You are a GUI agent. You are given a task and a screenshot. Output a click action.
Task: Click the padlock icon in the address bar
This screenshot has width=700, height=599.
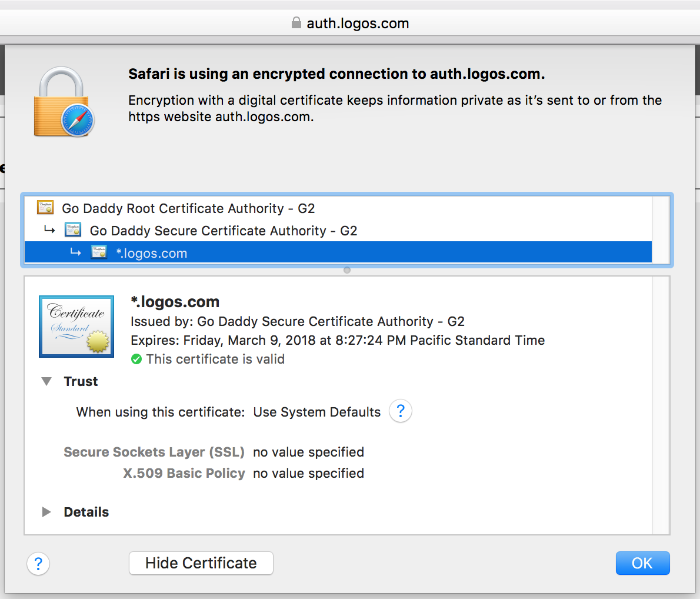click(296, 23)
